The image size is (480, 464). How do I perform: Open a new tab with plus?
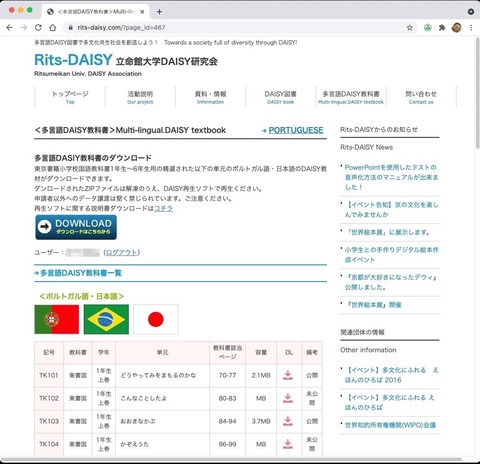159,12
